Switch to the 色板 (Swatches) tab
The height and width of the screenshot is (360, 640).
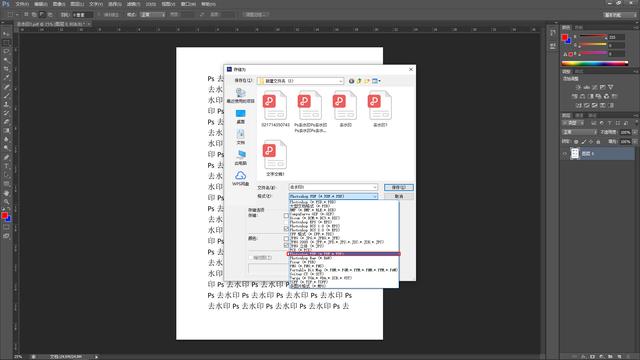pyautogui.click(x=579, y=27)
